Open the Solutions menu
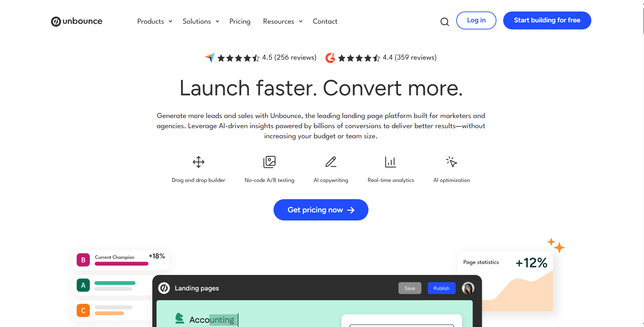Viewport: 644px width, 327px height. pyautogui.click(x=197, y=21)
